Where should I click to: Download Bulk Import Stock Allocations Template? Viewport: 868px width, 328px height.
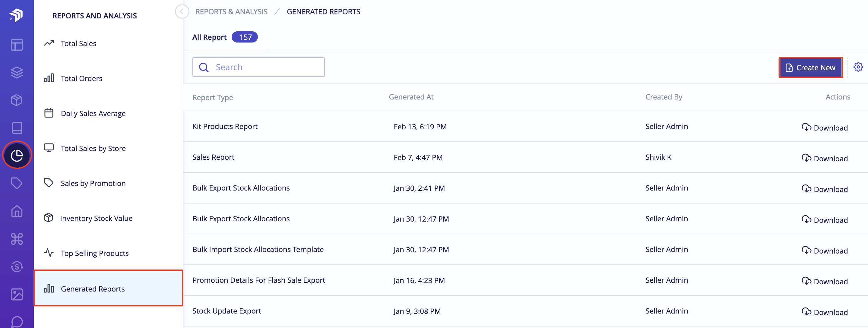[825, 251]
